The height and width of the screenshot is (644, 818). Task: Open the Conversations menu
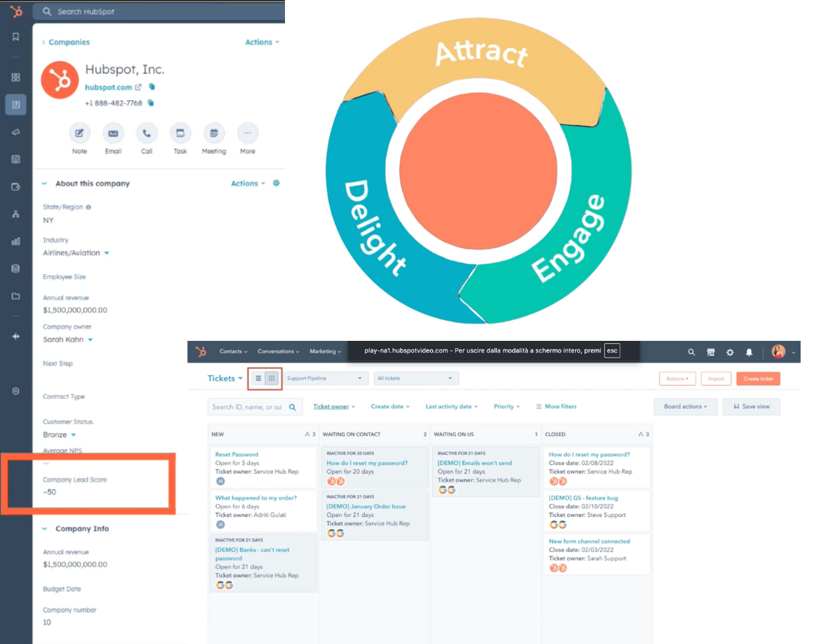278,351
